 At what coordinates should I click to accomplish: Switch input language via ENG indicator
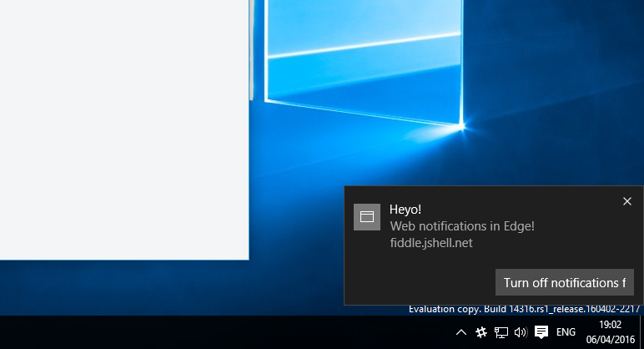(566, 332)
